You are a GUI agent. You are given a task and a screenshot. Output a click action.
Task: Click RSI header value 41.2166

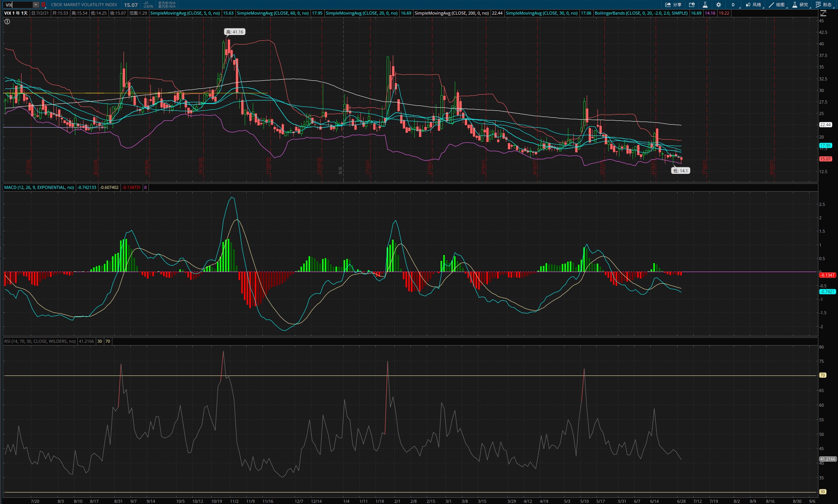point(87,341)
